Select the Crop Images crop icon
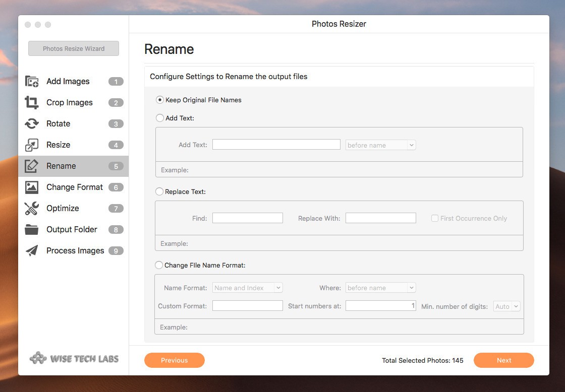Image resolution: width=565 pixels, height=392 pixels. 32,103
